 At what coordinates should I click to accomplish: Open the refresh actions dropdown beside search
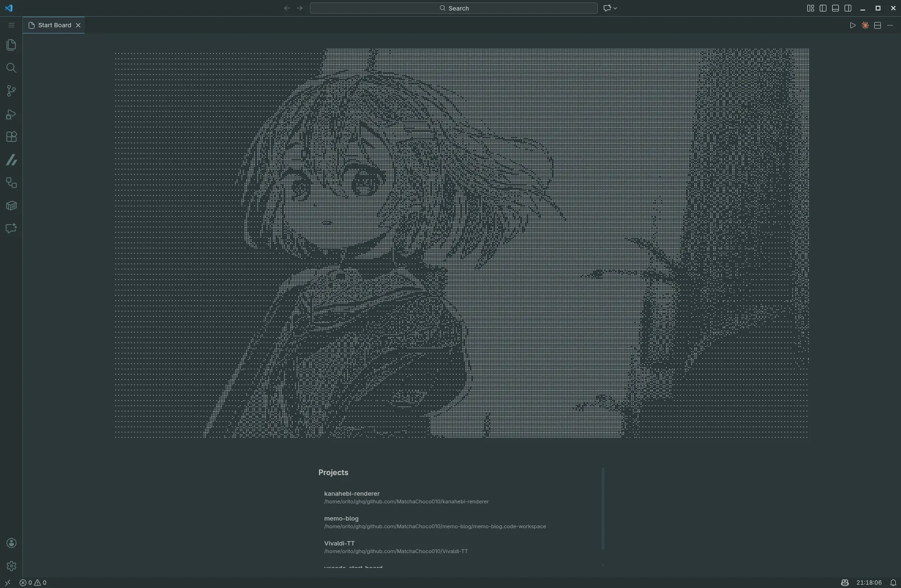point(615,8)
